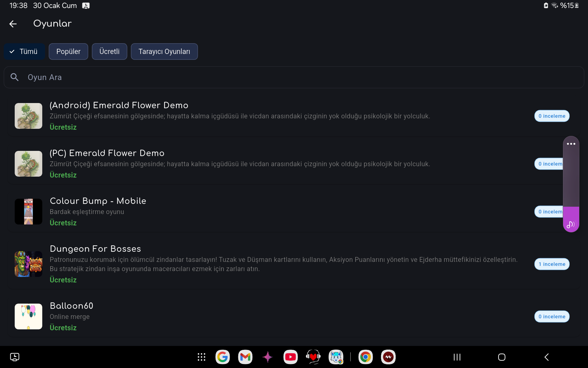Focus the Oyun Ara search field
The width and height of the screenshot is (588, 368).
[x=294, y=77]
